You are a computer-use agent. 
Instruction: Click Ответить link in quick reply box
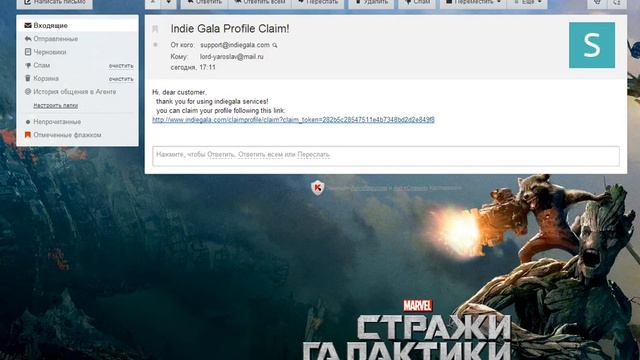tap(221, 155)
